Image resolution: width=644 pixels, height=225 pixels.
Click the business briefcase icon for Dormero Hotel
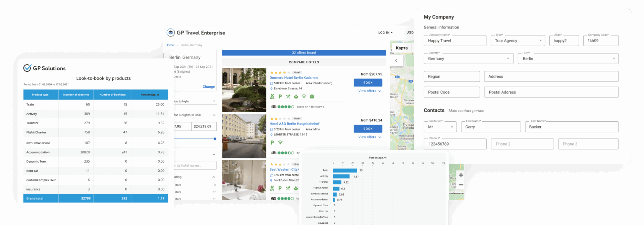click(312, 97)
